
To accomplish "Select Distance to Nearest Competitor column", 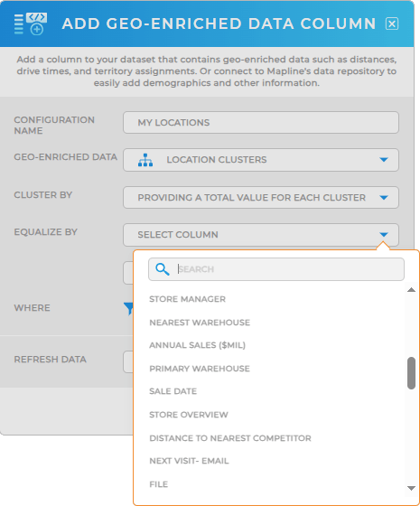I will point(230,438).
